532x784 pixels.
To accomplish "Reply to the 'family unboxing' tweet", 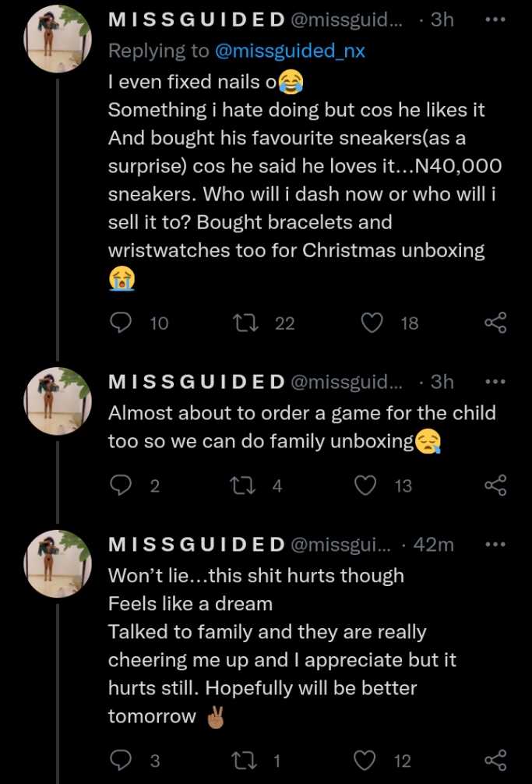I will coord(121,486).
